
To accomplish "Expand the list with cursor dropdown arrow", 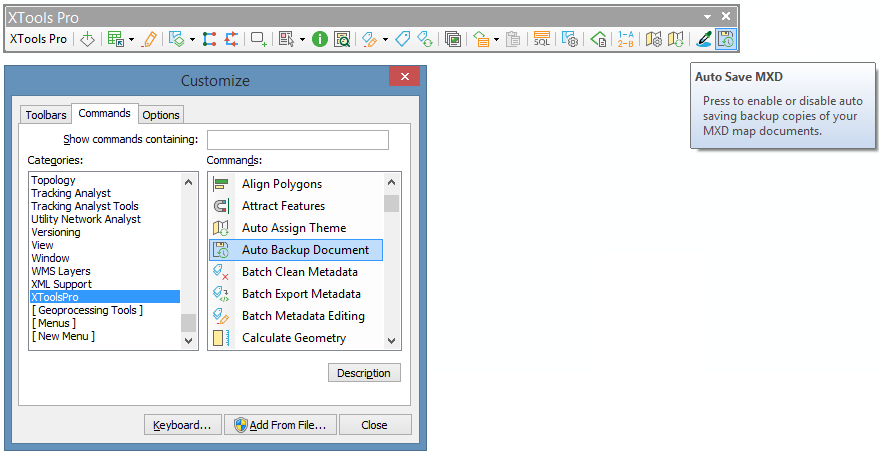I will (302, 39).
